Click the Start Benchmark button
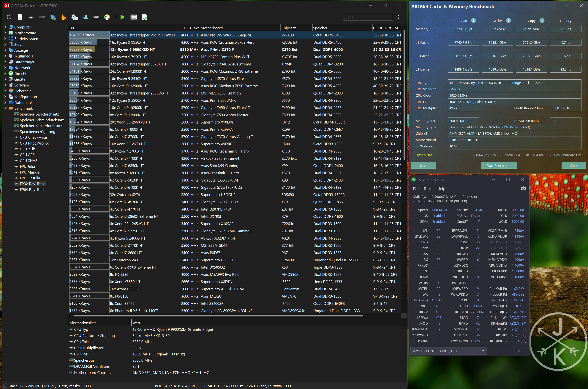 (x=499, y=165)
